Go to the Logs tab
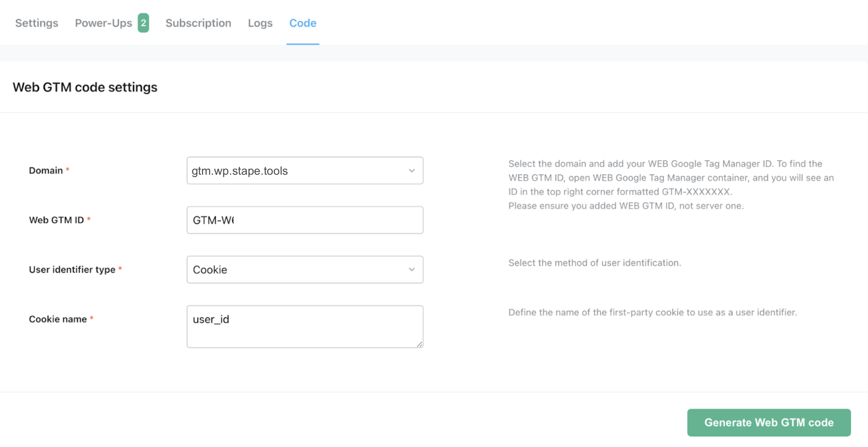 [x=260, y=23]
